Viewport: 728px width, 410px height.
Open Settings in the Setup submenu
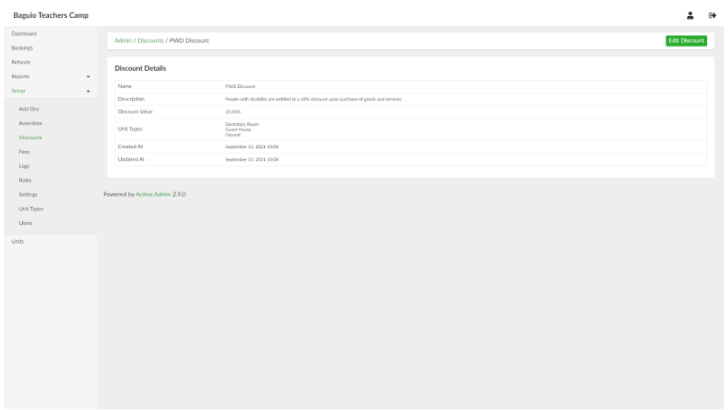point(28,194)
